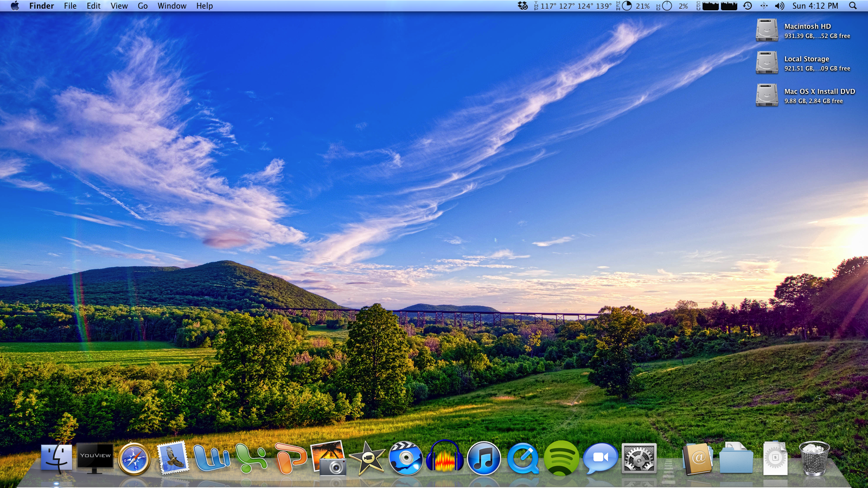Open the iMovie star icon in the Dock

(x=367, y=459)
